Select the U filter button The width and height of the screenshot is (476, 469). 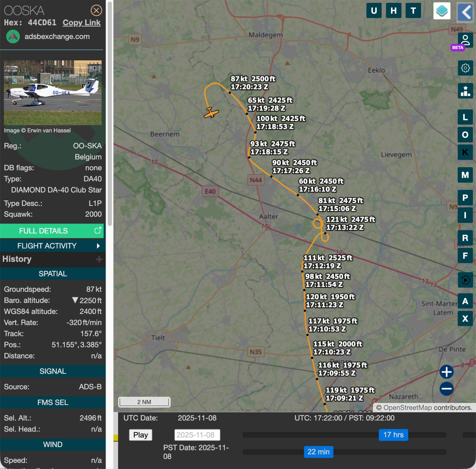click(374, 11)
